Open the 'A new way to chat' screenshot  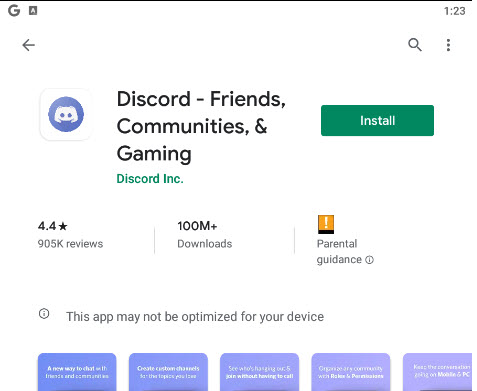(x=77, y=372)
